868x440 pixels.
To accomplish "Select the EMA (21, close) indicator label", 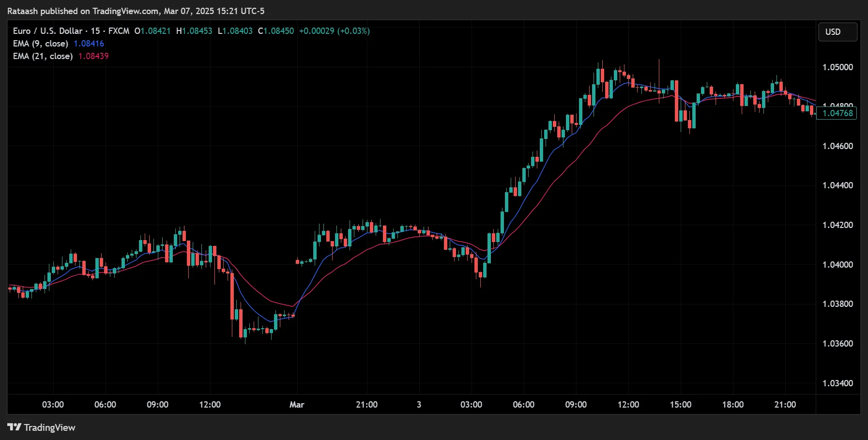I will click(x=43, y=56).
